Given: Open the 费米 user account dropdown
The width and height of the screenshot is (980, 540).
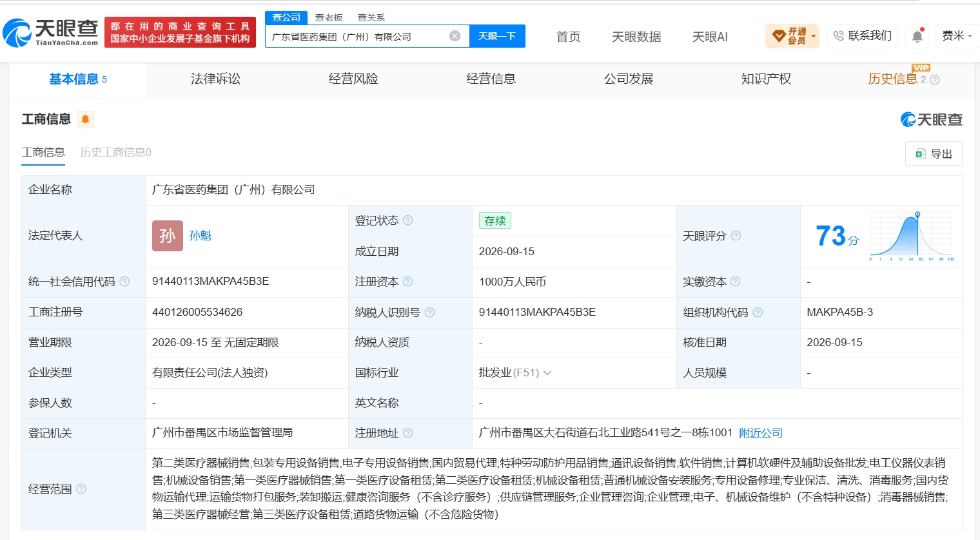Looking at the screenshot, I should click(957, 36).
